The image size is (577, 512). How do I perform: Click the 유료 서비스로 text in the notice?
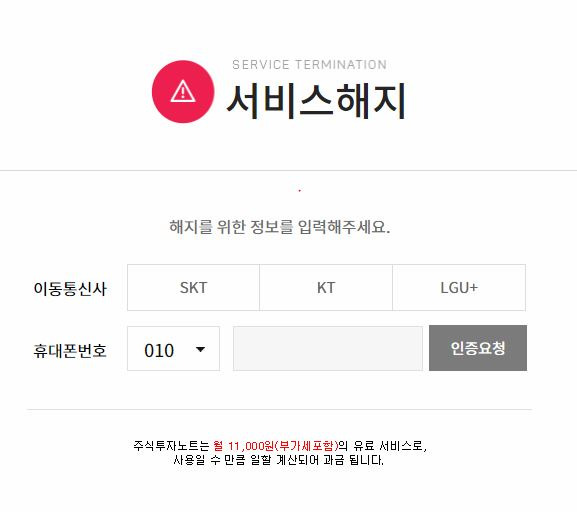tap(390, 446)
